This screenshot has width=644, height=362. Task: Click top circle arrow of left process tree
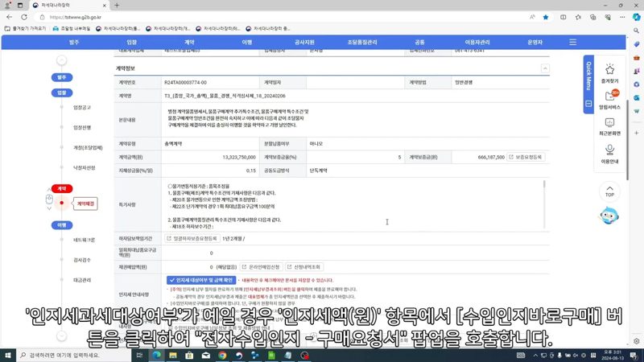tap(62, 60)
